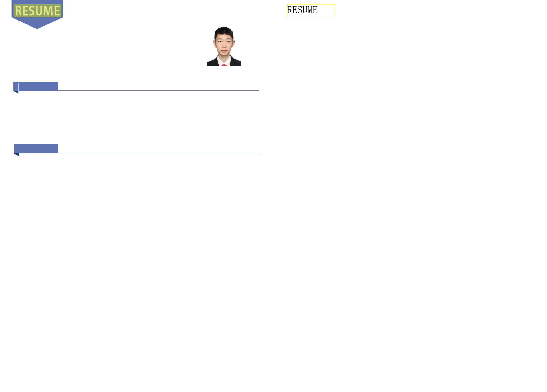Click the dark fold triangle under upper header
547x392 pixels.
(16, 92)
